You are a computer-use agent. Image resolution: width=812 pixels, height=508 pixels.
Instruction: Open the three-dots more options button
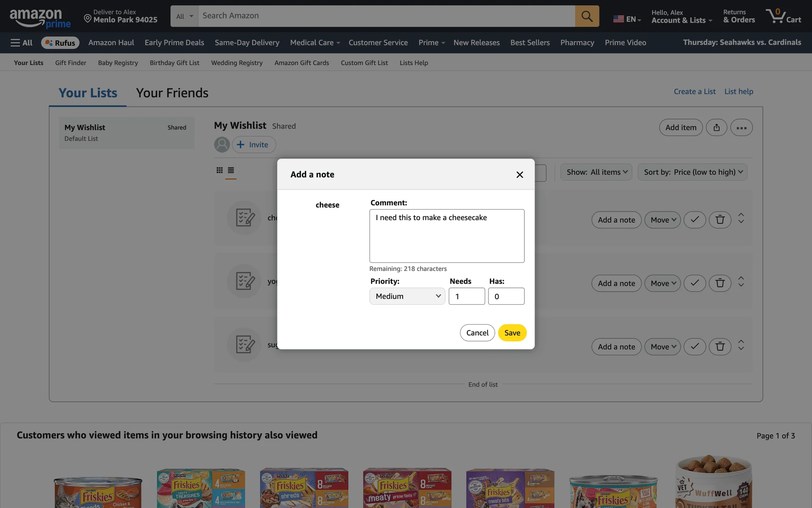tap(741, 127)
